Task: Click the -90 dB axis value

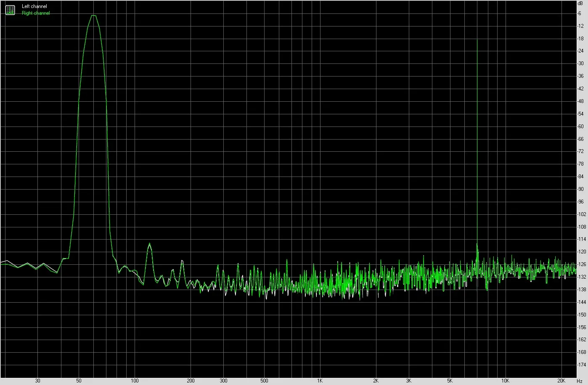Action: coord(580,189)
